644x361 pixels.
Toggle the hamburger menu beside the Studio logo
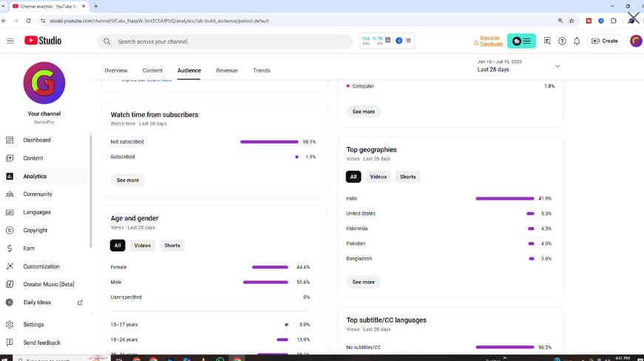[x=10, y=41]
